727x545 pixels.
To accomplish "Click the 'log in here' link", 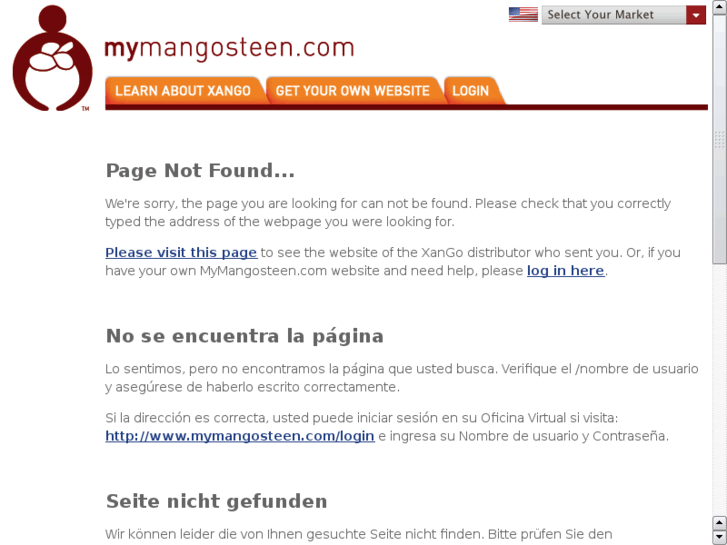I will point(566,271).
